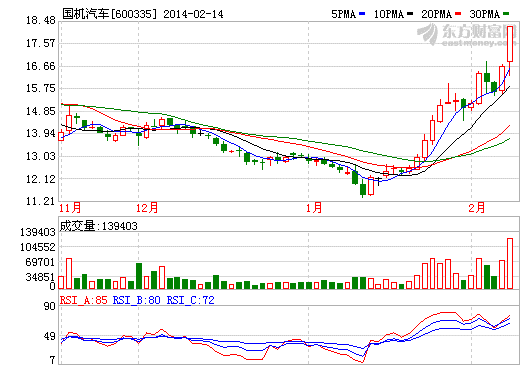Click the RSI axis value 90
This screenshot has height=365, width=520.
[50, 306]
